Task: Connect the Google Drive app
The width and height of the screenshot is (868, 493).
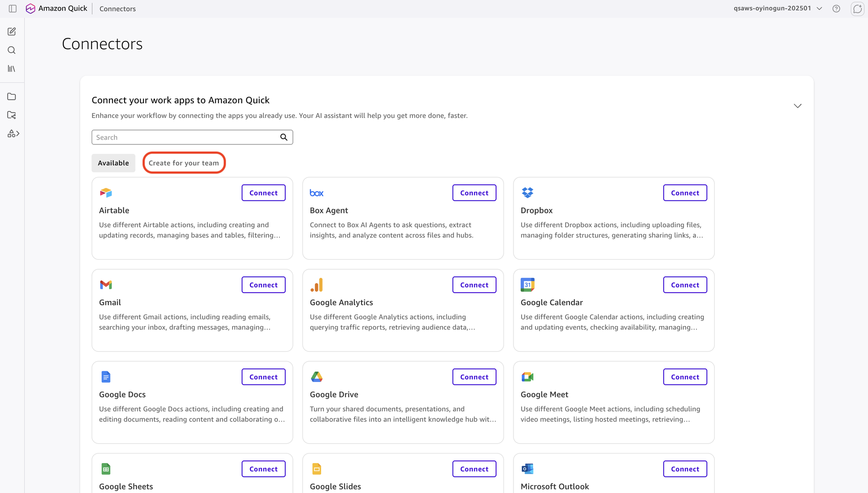Action: [474, 377]
